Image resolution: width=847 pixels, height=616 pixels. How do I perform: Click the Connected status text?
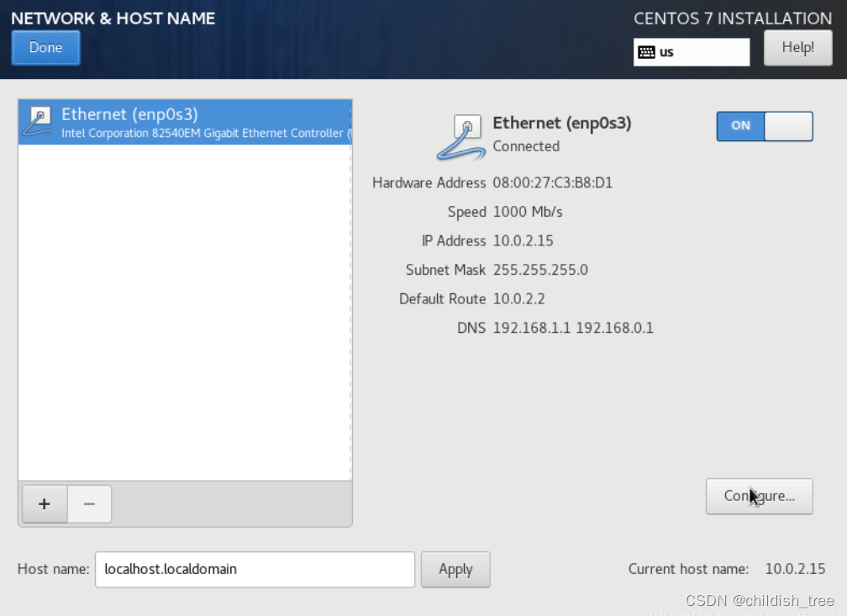pyautogui.click(x=526, y=146)
